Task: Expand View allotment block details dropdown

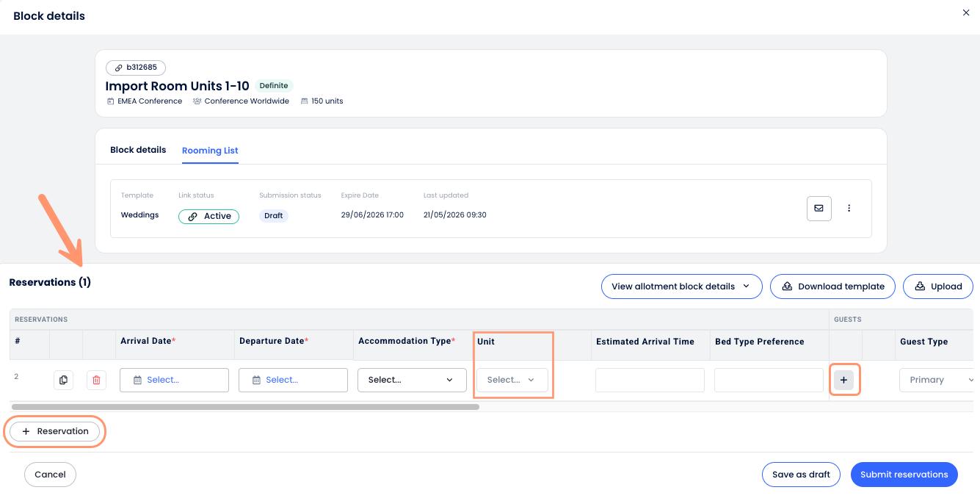Action: coord(681,286)
